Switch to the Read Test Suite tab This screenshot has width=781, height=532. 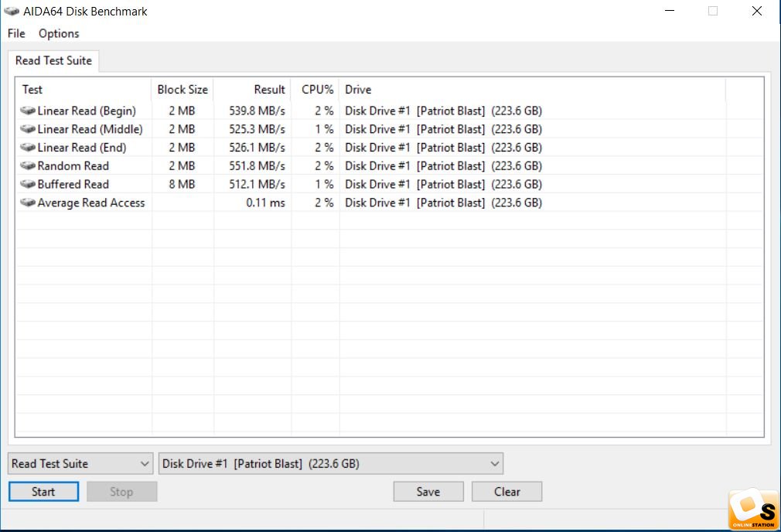pos(54,61)
